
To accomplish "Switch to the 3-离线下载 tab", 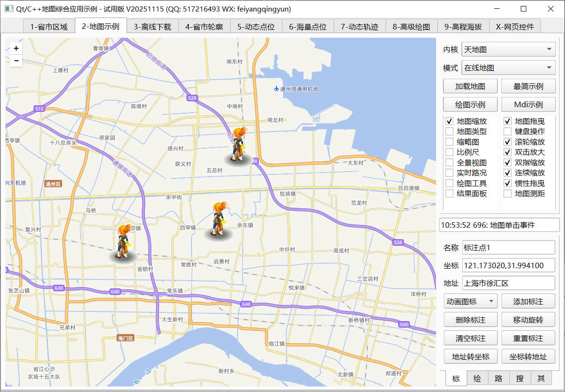I will click(x=152, y=27).
